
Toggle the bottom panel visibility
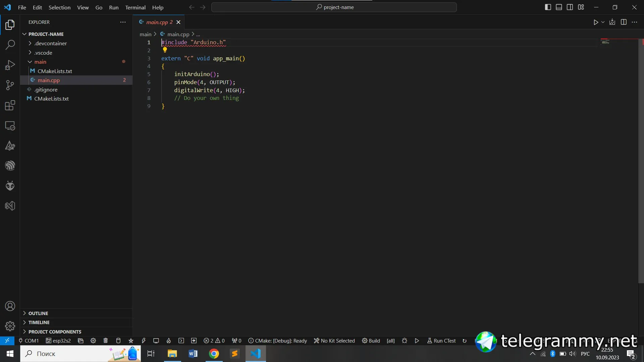click(x=559, y=7)
